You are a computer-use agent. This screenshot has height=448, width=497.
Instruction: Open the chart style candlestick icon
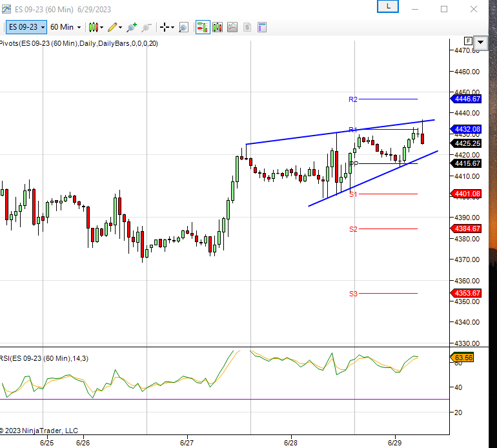[93, 27]
